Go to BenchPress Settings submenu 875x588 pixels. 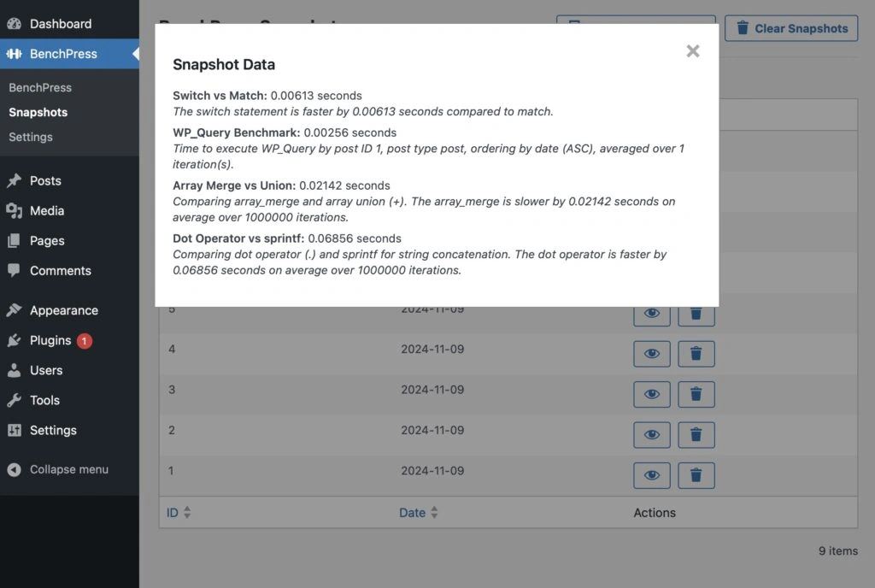(x=31, y=138)
